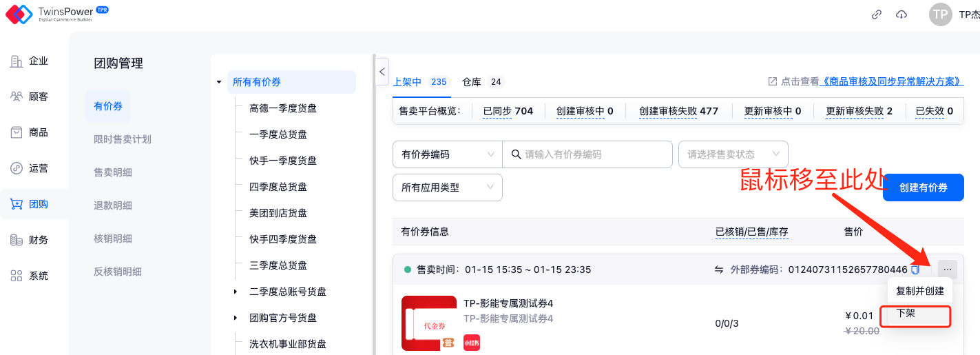Choose 复制并创建 from the popup menu
Viewport: 980px width, 355px height.
point(919,291)
